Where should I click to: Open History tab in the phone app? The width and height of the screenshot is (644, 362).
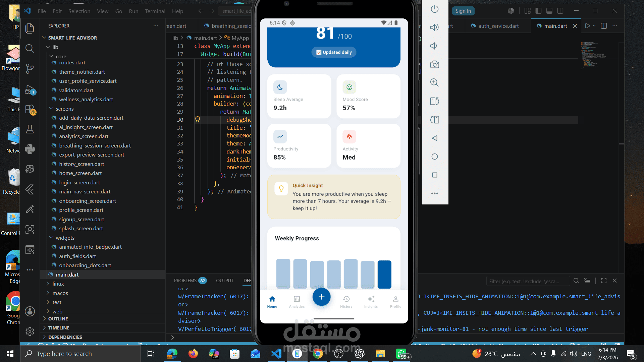point(346,301)
